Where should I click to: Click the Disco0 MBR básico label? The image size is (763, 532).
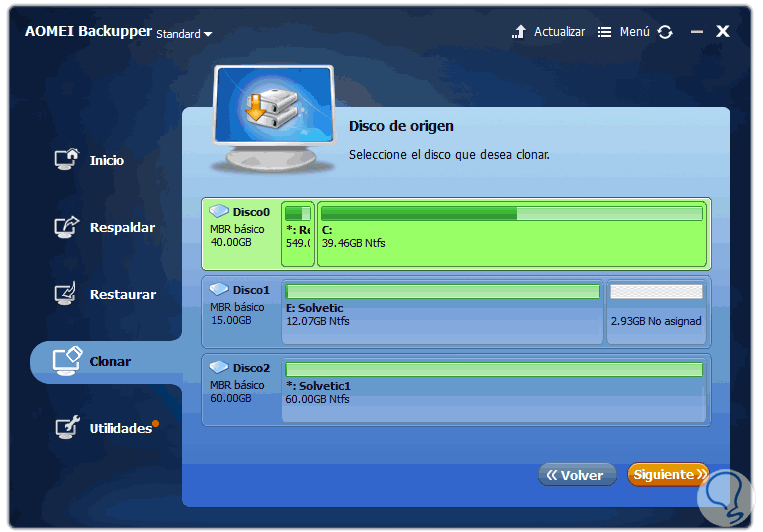tap(237, 229)
